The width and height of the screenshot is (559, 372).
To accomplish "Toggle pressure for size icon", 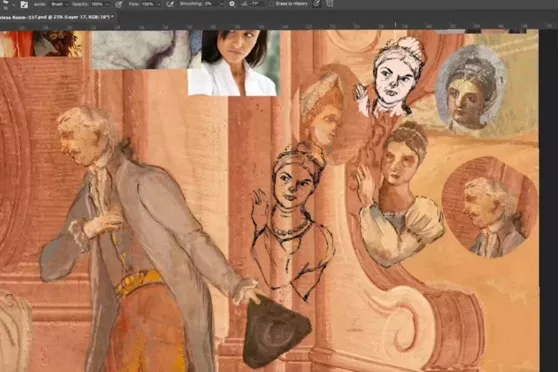I will 316,4.
